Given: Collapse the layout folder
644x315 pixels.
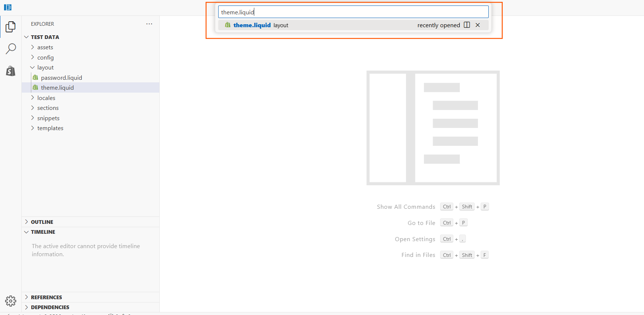Looking at the screenshot, I should pos(45,68).
